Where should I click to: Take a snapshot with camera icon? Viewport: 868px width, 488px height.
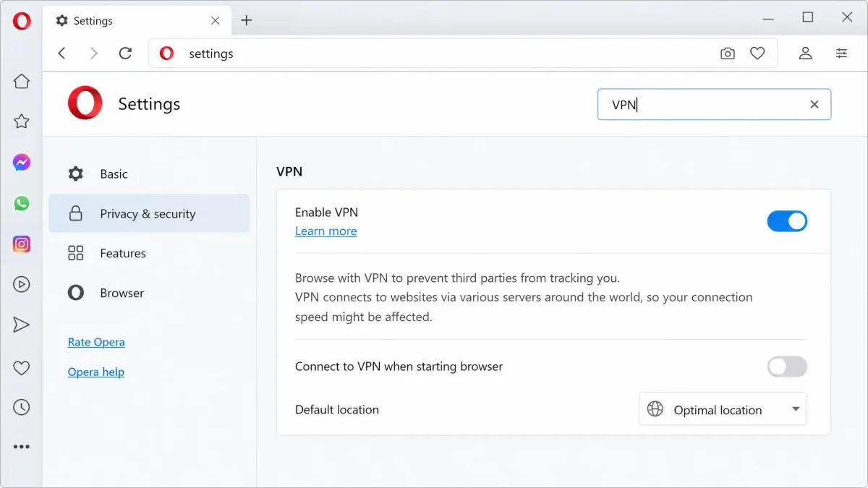(728, 53)
